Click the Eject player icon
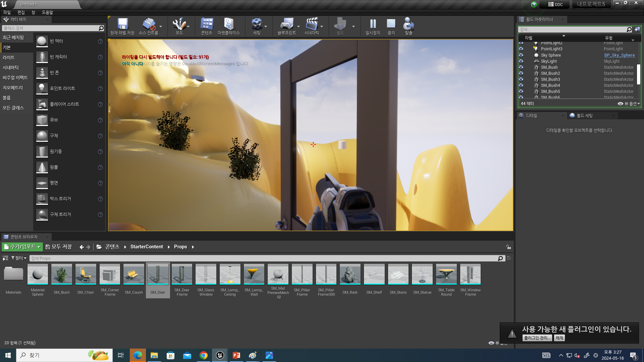This screenshot has width=644, height=362. click(408, 24)
